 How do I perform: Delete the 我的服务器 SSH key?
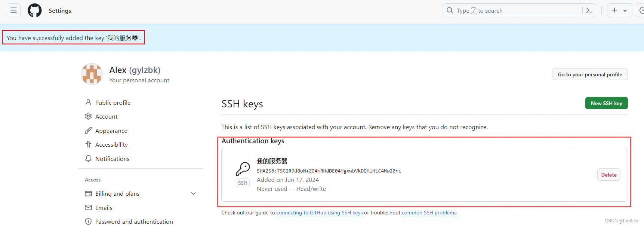(608, 175)
